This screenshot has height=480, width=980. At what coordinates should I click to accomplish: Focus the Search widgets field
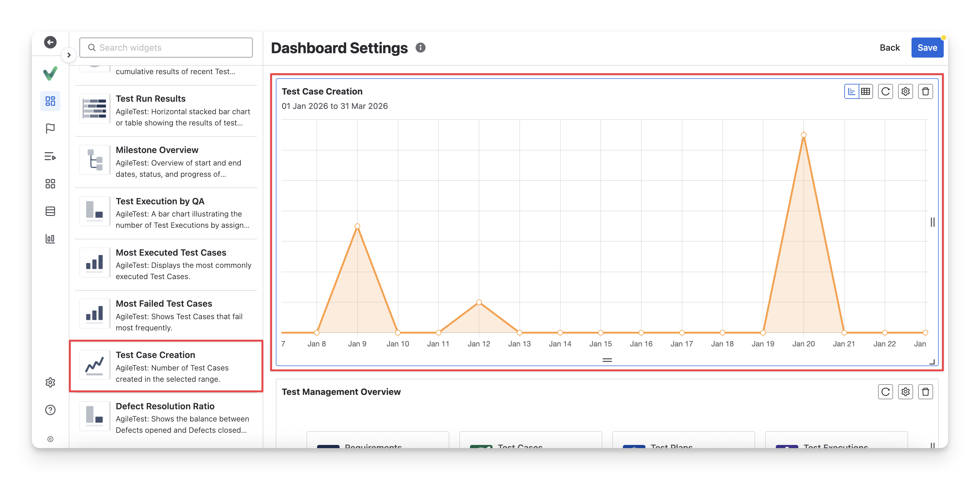click(166, 48)
